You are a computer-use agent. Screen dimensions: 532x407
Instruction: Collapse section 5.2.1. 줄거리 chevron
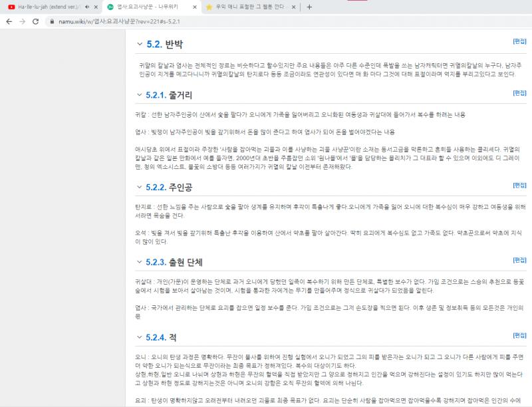(139, 94)
